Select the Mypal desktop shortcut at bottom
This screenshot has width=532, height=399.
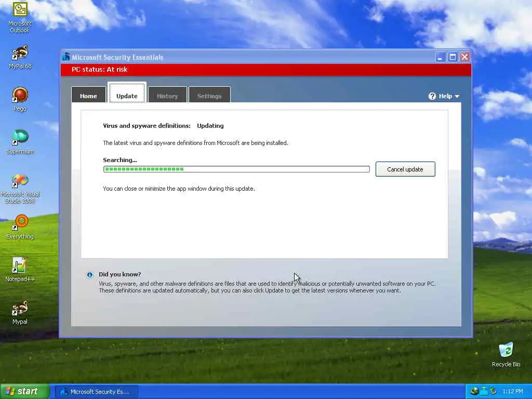[20, 312]
